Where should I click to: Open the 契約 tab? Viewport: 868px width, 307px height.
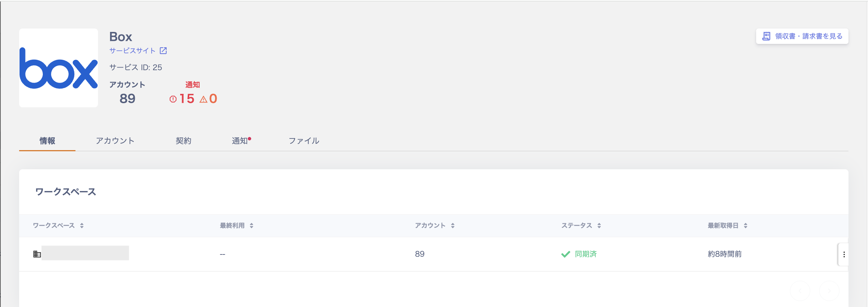pos(184,141)
